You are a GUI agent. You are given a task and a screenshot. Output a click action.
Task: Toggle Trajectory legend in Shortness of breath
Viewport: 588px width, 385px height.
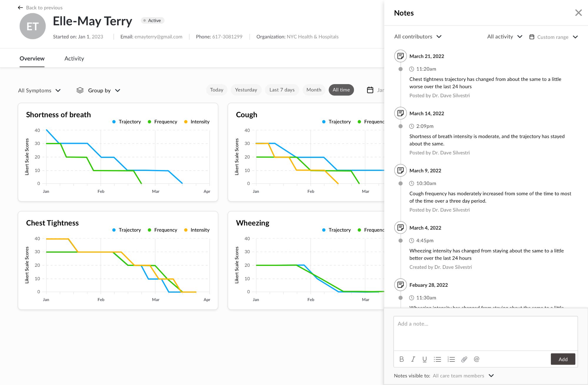(127, 122)
